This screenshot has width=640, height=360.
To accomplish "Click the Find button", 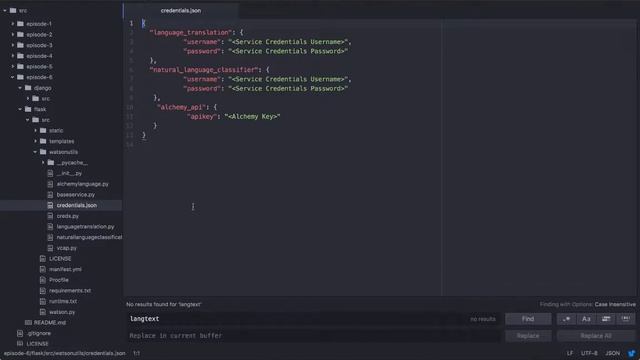I will (528, 319).
